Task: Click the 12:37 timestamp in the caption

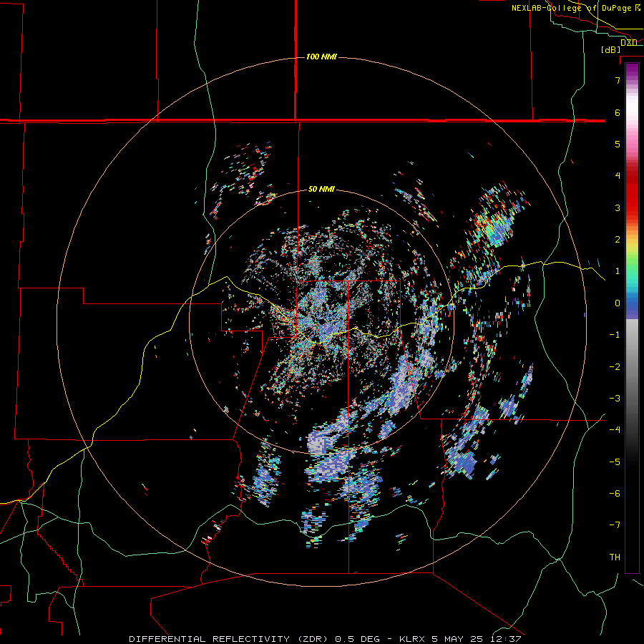Action: coord(505,639)
